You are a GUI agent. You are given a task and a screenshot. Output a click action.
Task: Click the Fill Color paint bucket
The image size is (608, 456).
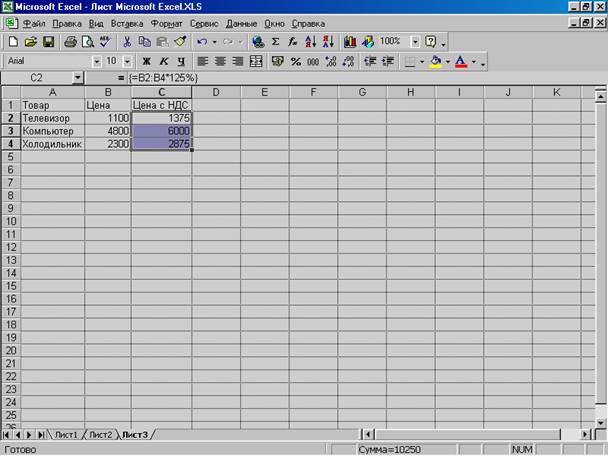click(435, 62)
